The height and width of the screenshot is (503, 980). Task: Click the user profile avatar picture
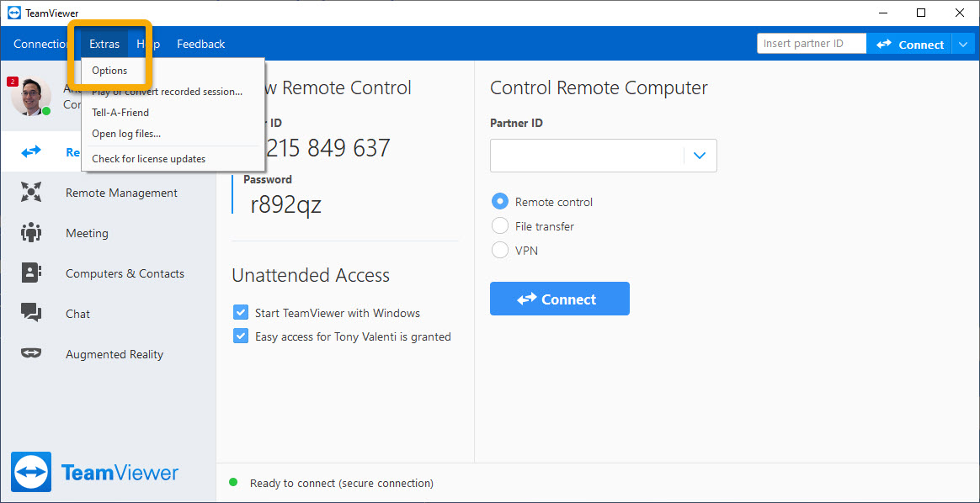pos(30,96)
